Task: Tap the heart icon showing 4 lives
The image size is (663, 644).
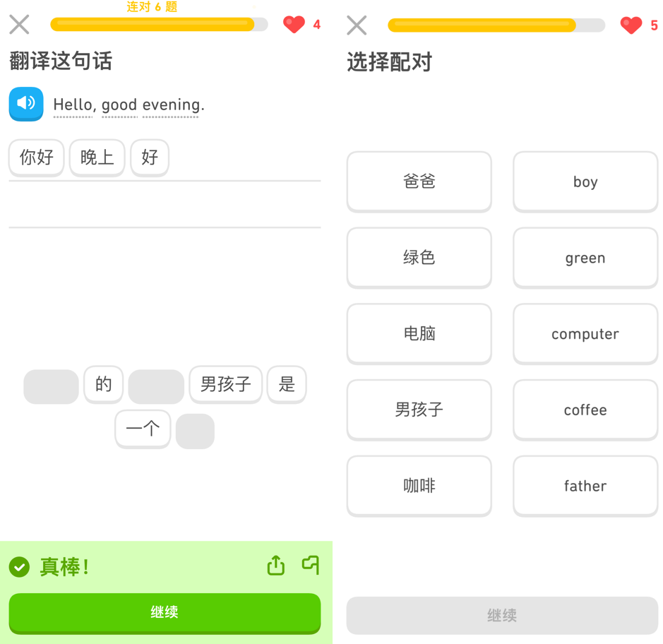Action: pyautogui.click(x=294, y=25)
